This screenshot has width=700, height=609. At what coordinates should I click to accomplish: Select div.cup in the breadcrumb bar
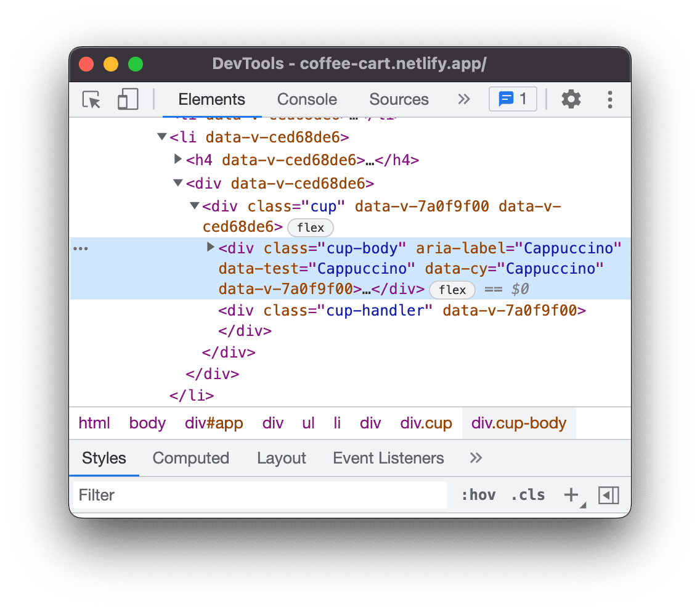tap(426, 423)
